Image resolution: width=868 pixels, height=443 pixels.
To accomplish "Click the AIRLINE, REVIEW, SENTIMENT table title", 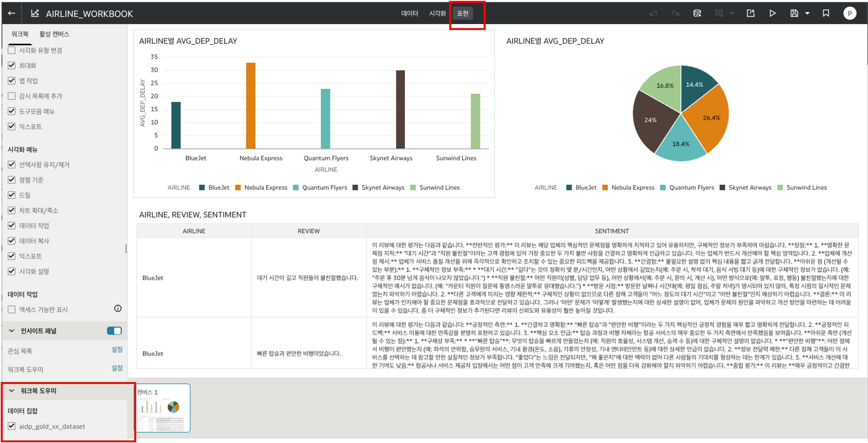I will click(193, 215).
